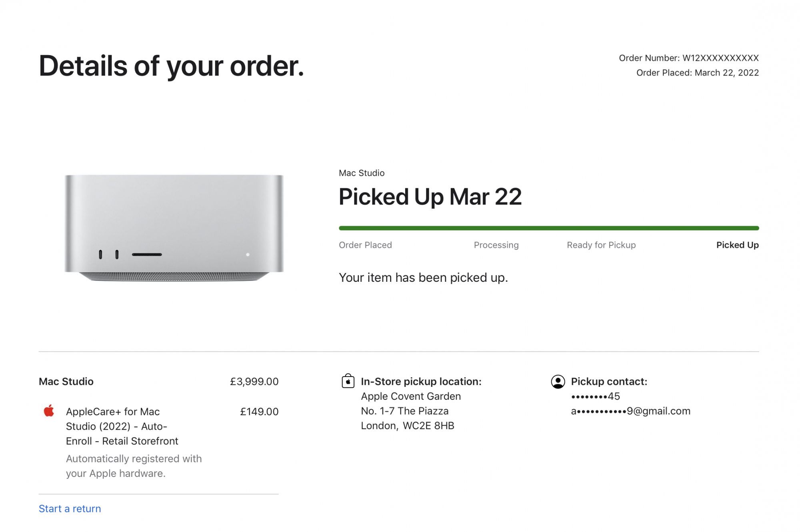The height and width of the screenshot is (532, 800).
Task: Select the Processing status step
Action: (496, 245)
